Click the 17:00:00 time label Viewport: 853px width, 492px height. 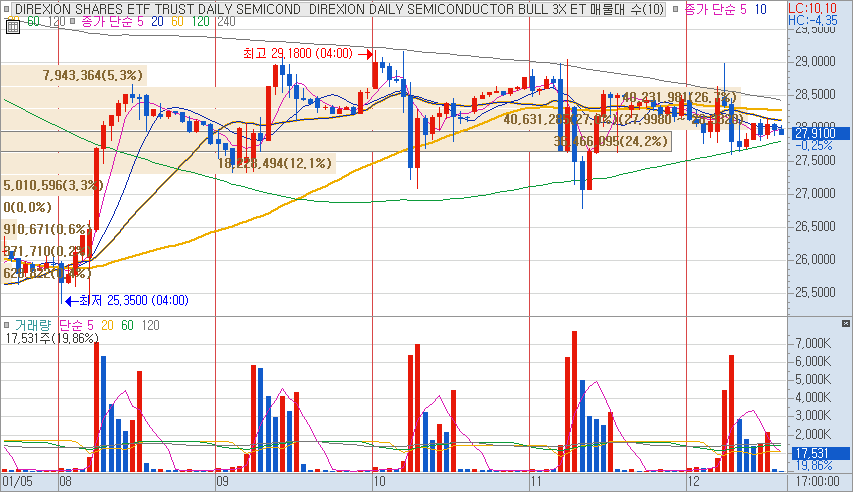pos(818,481)
